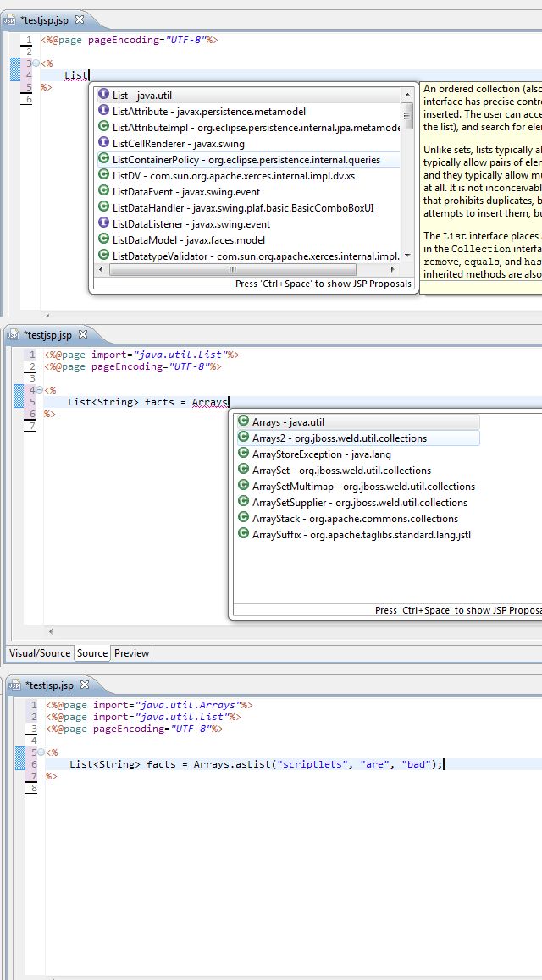This screenshot has width=542, height=980.
Task: Click class icon beside ListDataModel
Action: pyautogui.click(x=104, y=239)
